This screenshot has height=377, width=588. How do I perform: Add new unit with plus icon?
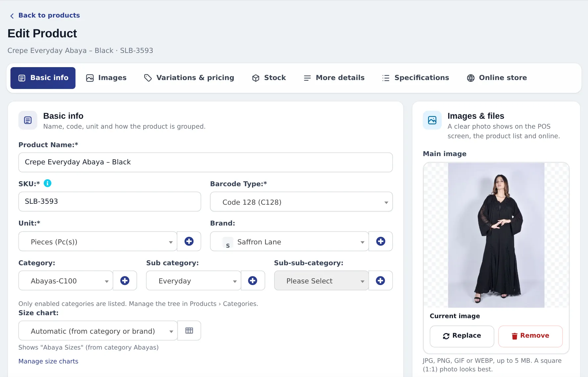point(189,241)
